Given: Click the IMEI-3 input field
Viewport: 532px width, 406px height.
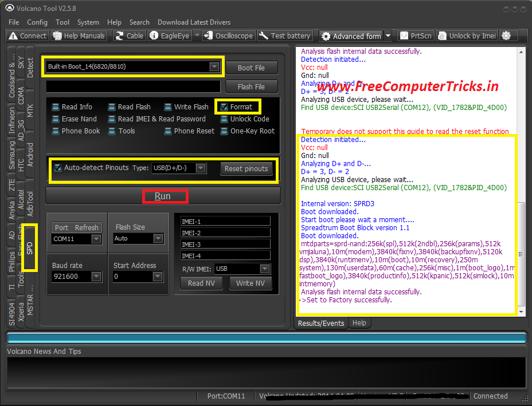Looking at the screenshot, I should (226, 245).
